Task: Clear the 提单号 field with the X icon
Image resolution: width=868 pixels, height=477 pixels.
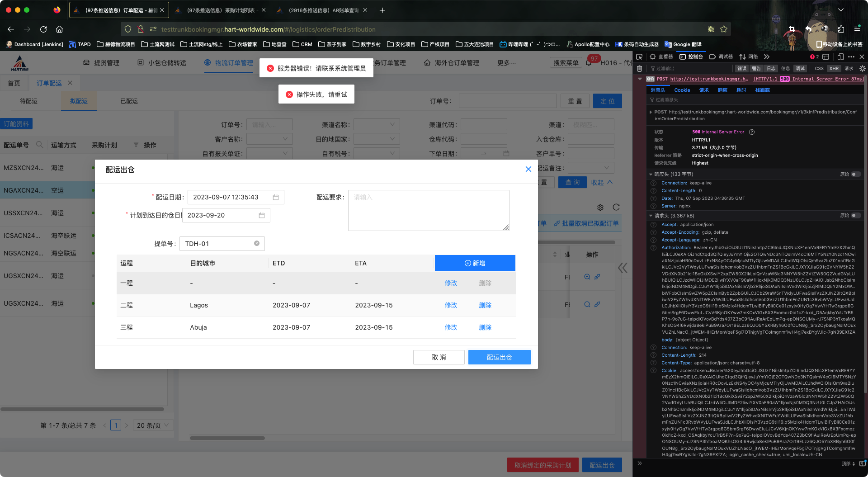Action: [257, 243]
